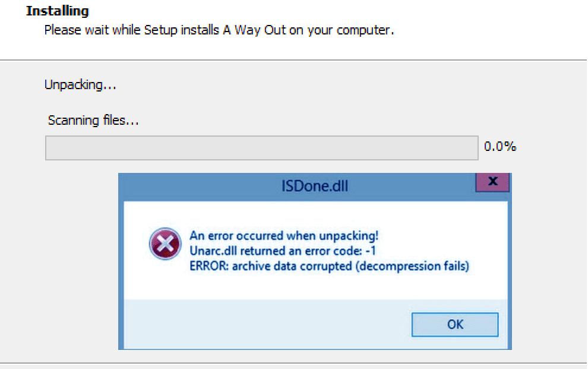This screenshot has height=369, width=588.
Task: Click the white header area right of Installing
Action: click(356, 11)
